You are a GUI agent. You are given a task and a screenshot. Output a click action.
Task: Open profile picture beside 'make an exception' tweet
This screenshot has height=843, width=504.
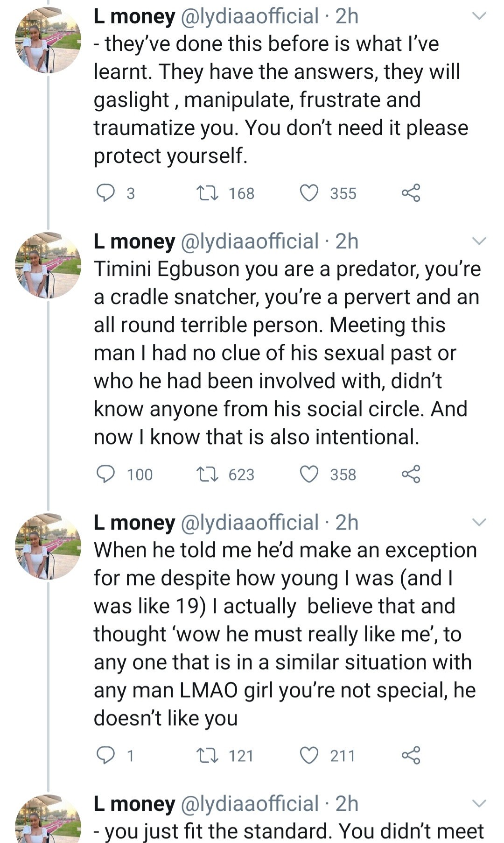(48, 546)
